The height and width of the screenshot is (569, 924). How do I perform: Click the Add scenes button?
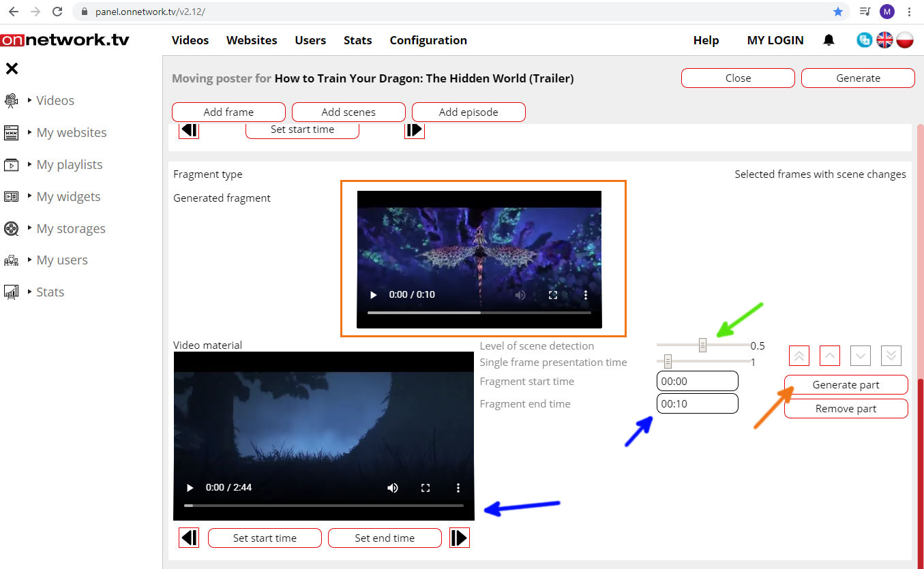tap(348, 112)
